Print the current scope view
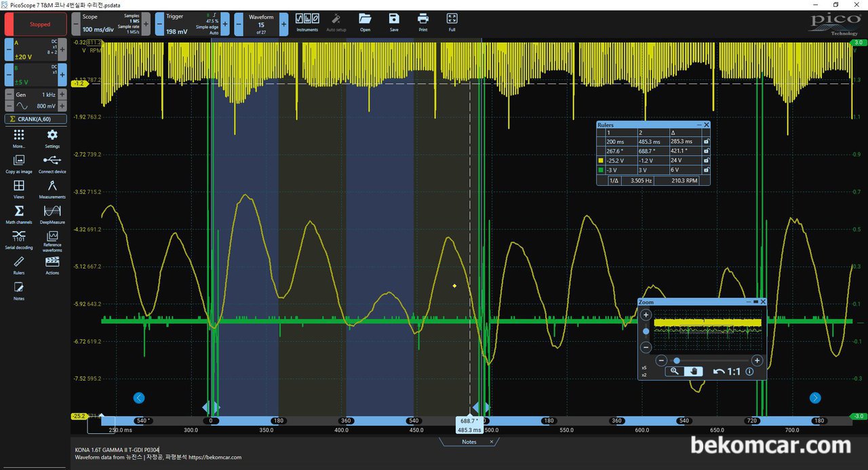868x470 pixels. [423, 22]
